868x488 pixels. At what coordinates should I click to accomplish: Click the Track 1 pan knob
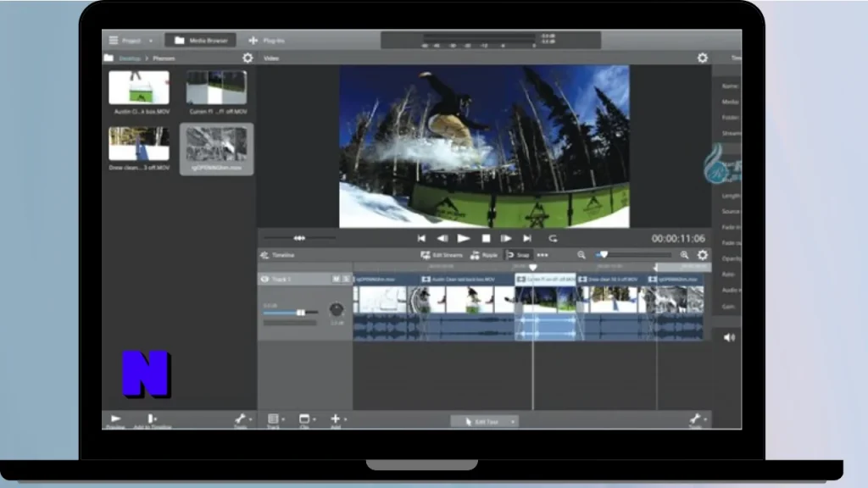(336, 309)
